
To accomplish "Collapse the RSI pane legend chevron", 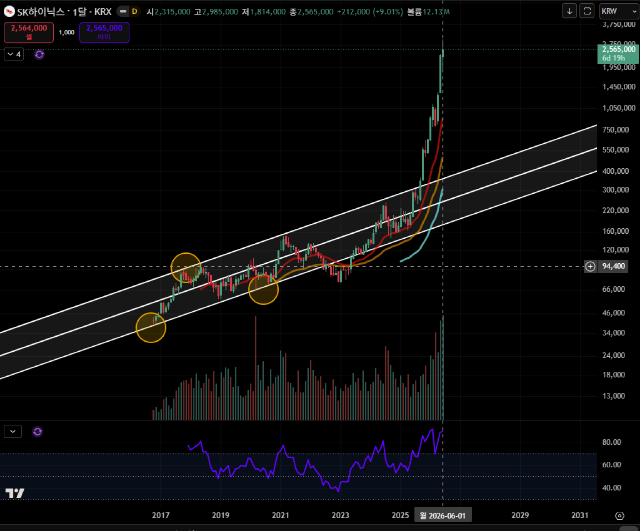I will [x=13, y=431].
